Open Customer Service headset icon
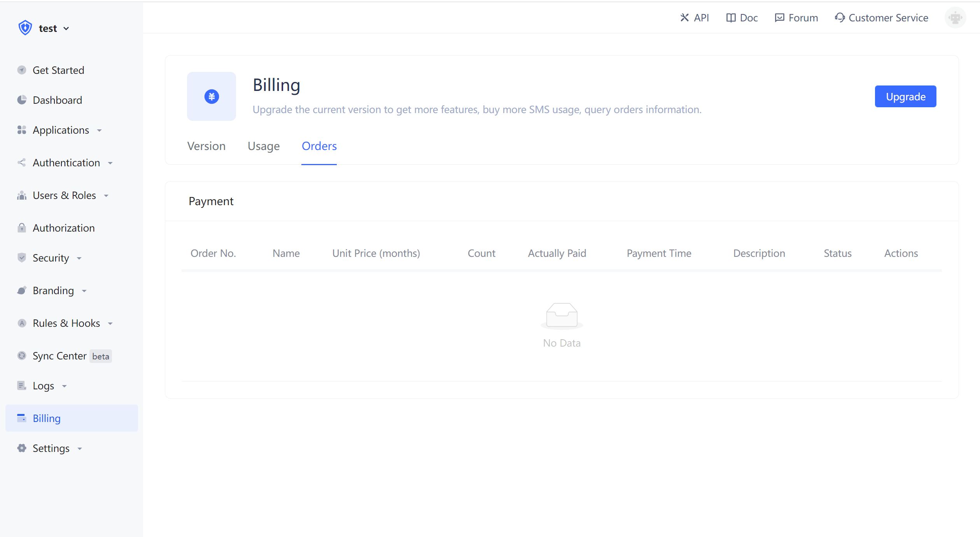This screenshot has width=980, height=537. pos(840,17)
